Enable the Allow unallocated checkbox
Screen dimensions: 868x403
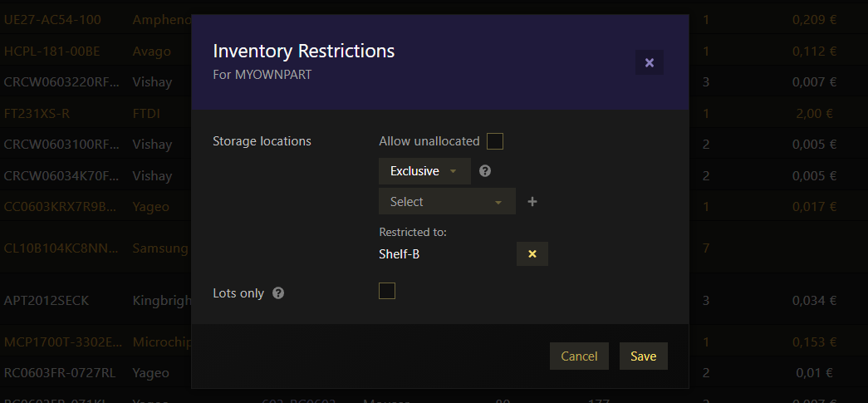pyautogui.click(x=495, y=141)
